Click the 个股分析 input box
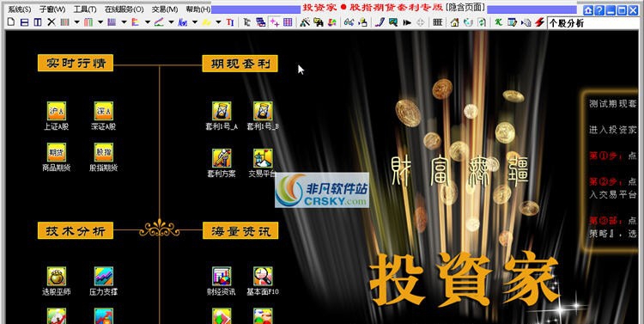The height and width of the screenshot is (324, 644). point(593,23)
